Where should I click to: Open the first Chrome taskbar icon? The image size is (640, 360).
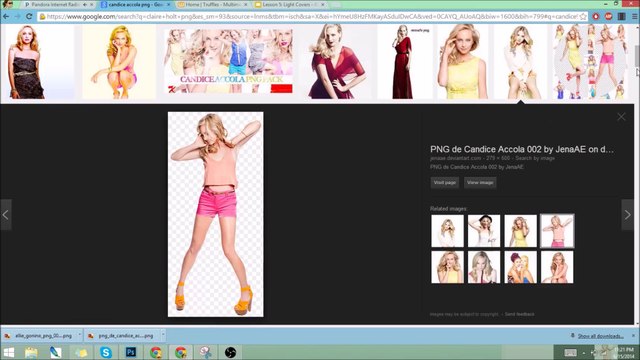click(156, 352)
